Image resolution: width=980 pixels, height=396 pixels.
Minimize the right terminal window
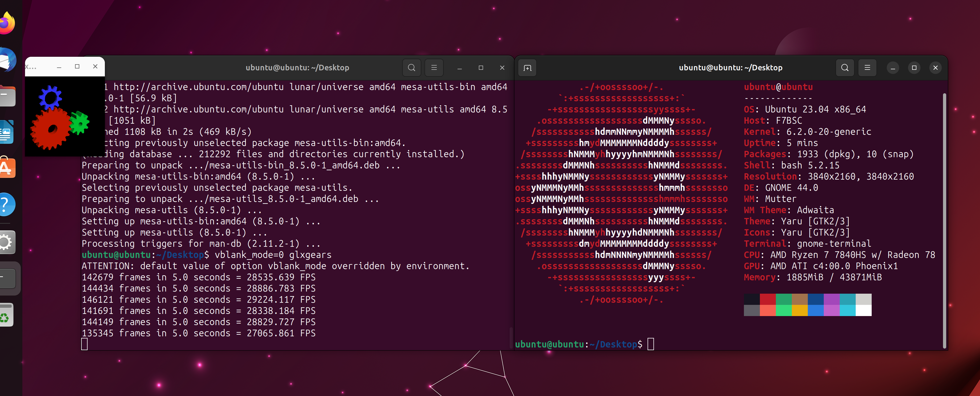pos(893,68)
